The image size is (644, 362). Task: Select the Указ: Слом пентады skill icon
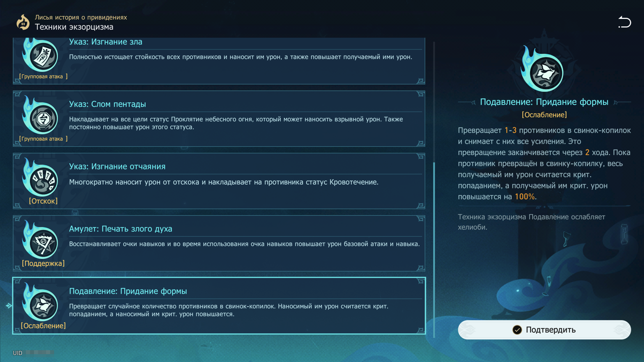[x=43, y=119]
